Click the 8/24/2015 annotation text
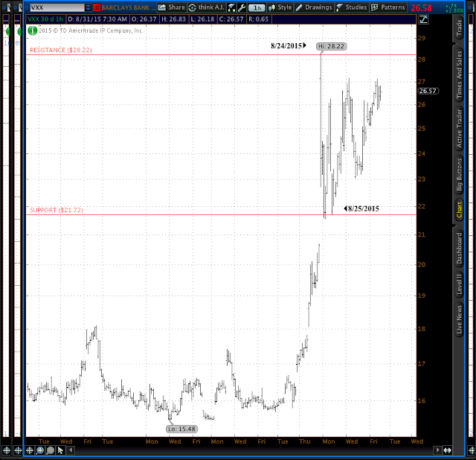This screenshot has width=476, height=460. [286, 45]
